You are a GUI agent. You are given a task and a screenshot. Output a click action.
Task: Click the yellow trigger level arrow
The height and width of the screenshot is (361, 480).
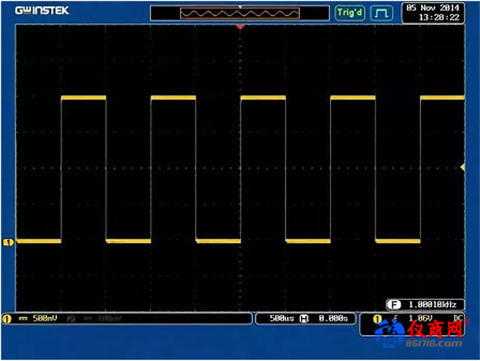pos(463,167)
